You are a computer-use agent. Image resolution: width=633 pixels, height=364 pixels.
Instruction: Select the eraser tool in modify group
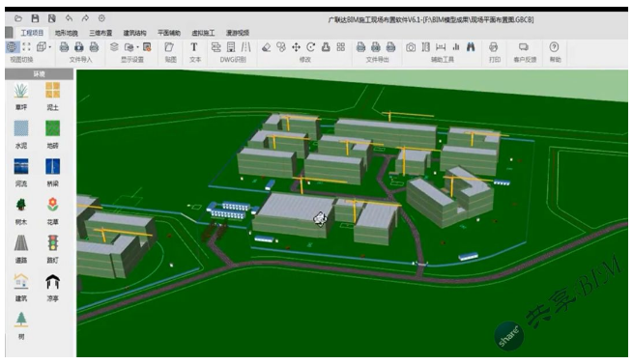click(266, 47)
